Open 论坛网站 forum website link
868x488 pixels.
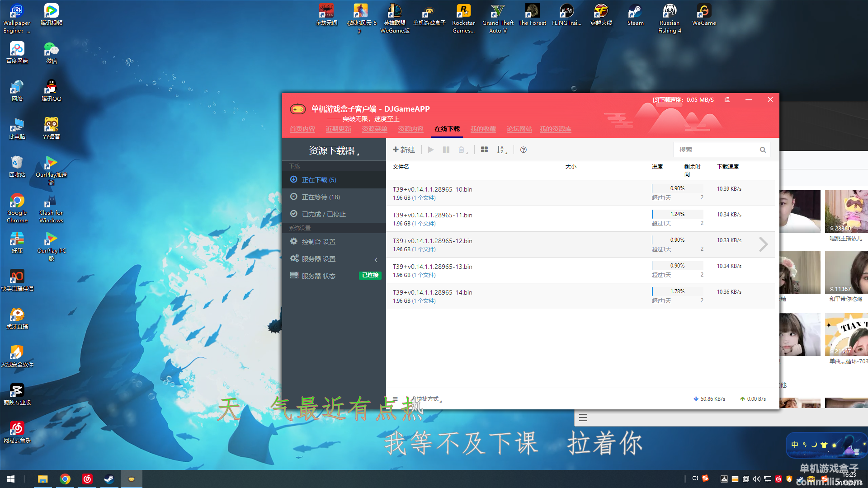[519, 129]
